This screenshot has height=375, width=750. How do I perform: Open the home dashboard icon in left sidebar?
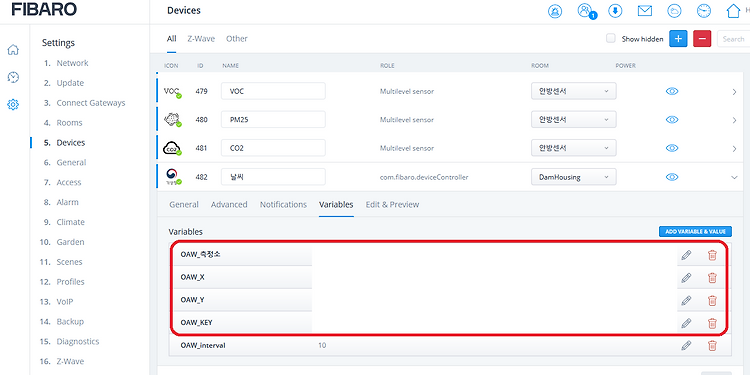tap(13, 50)
